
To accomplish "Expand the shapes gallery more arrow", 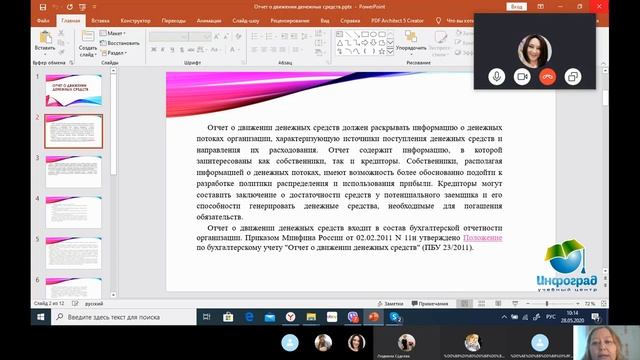I will [x=390, y=51].
